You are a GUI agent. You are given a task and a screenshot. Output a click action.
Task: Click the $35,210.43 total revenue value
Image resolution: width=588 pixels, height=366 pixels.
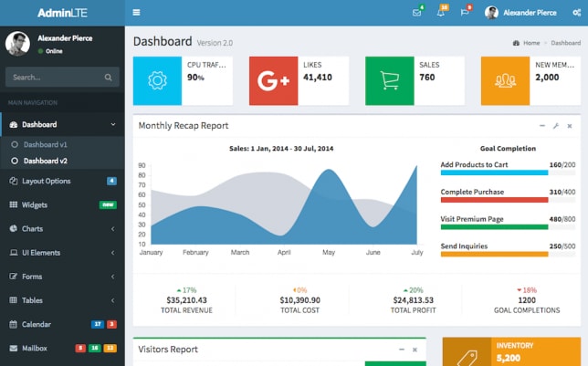click(x=187, y=300)
